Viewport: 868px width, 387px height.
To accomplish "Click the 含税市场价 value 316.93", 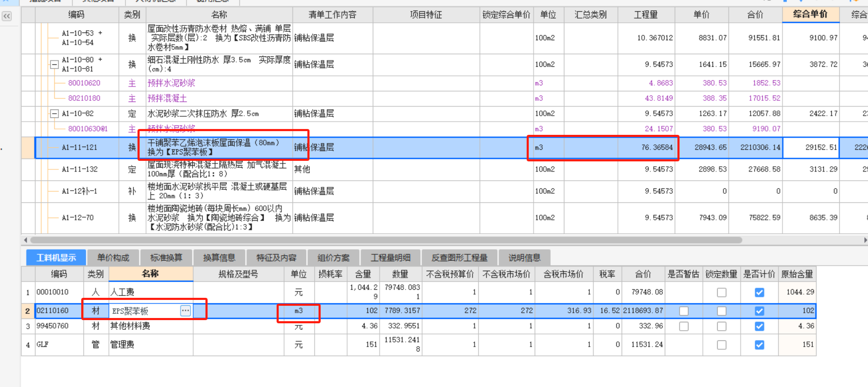I will click(x=579, y=311).
